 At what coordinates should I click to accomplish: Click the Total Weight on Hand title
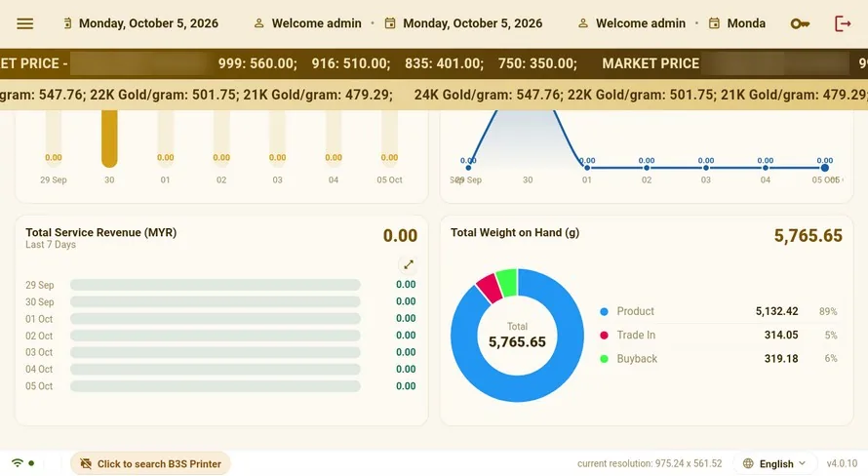click(x=515, y=232)
